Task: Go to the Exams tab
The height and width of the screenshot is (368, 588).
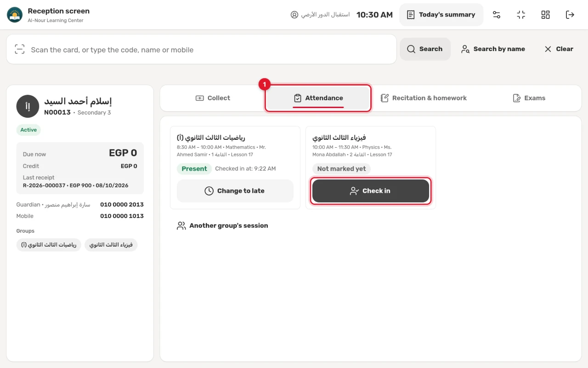Action: coord(529,98)
